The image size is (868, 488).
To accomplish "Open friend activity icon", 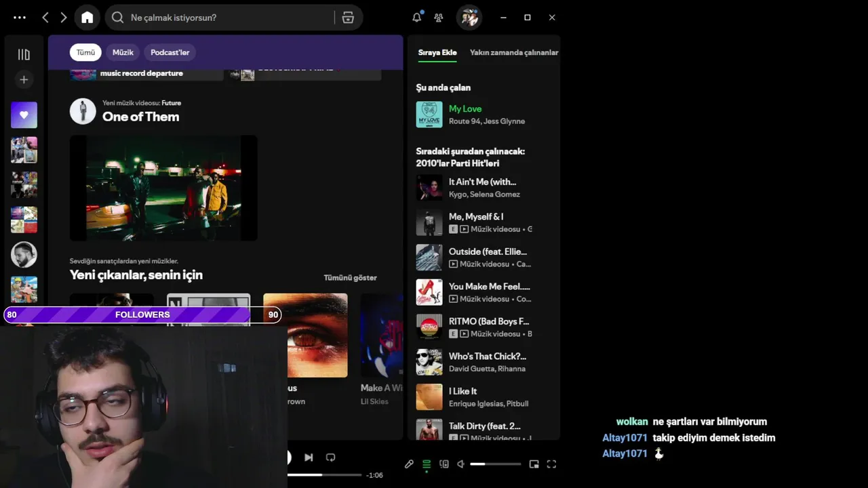I will coord(439,18).
